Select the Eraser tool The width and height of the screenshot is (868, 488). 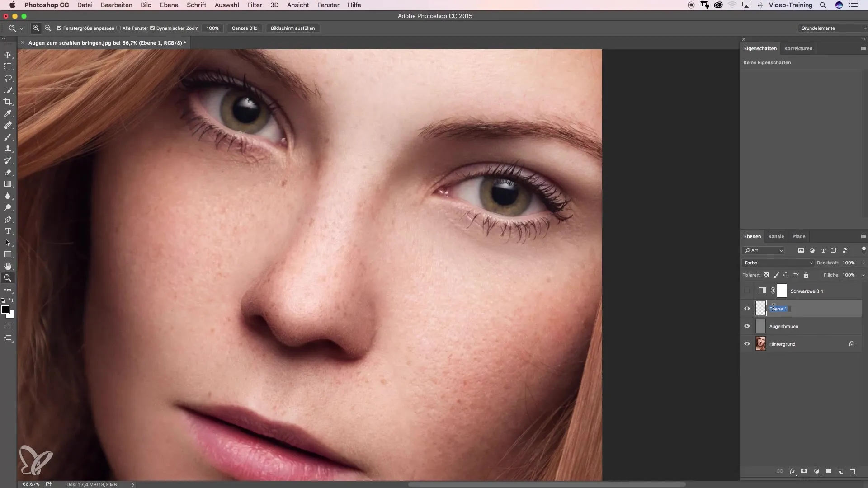click(8, 172)
